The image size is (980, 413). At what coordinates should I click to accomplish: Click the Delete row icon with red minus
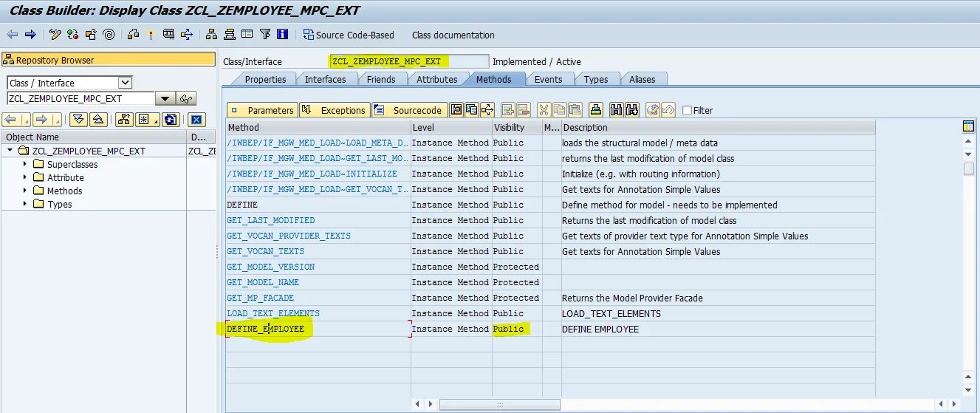point(524,110)
